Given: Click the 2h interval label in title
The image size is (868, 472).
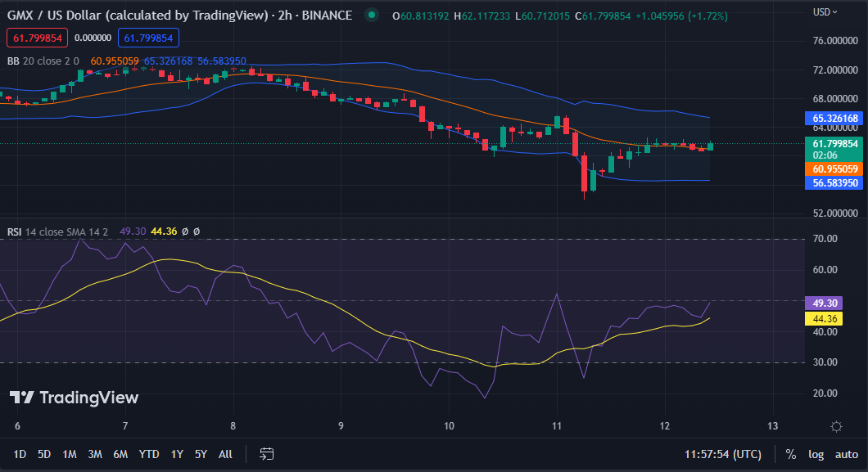Looking at the screenshot, I should pyautogui.click(x=284, y=16).
